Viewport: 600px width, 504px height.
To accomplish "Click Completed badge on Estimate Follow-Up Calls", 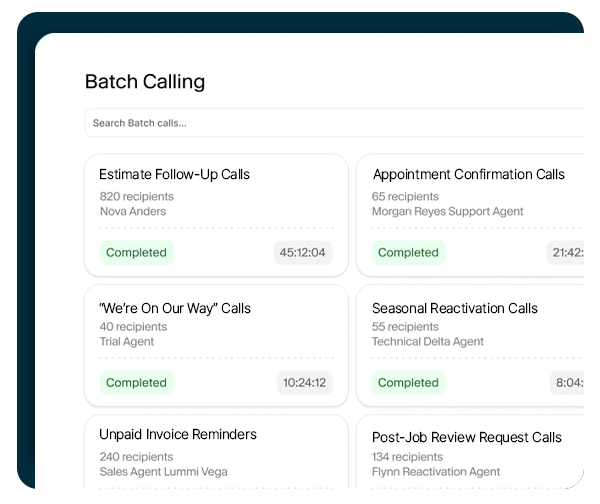I will pyautogui.click(x=137, y=253).
